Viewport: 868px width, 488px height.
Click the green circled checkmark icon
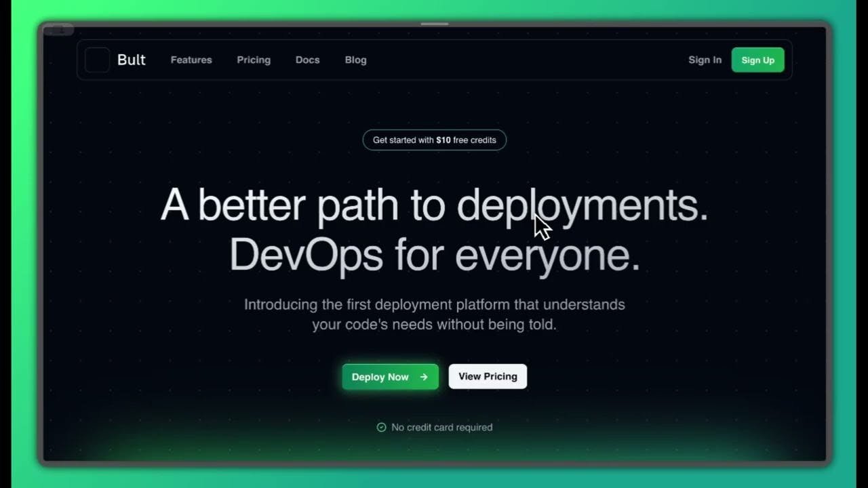point(381,427)
